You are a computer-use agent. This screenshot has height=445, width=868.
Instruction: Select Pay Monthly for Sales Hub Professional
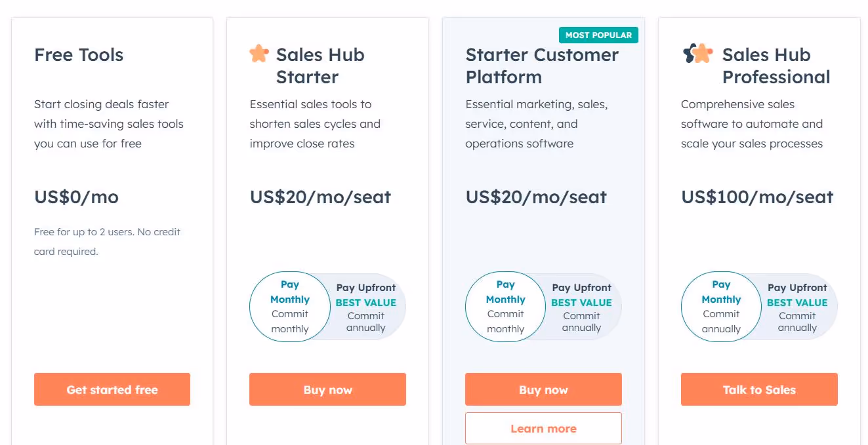click(x=720, y=306)
